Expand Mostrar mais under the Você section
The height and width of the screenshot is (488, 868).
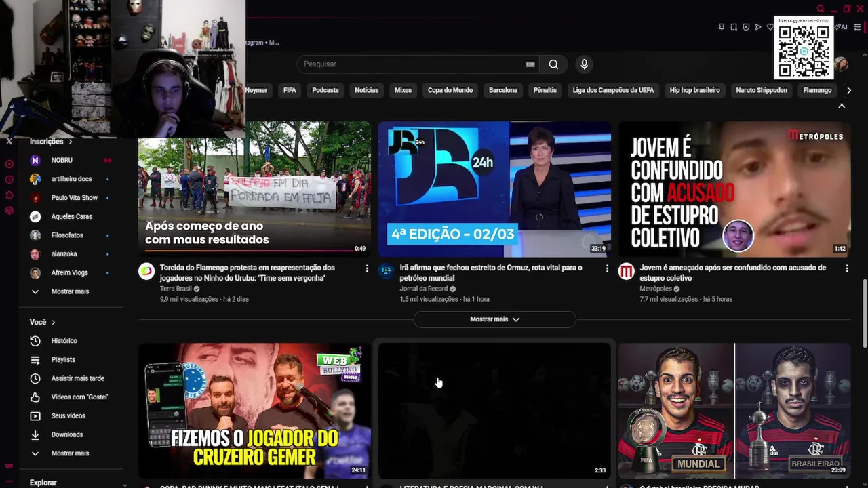pos(70,453)
